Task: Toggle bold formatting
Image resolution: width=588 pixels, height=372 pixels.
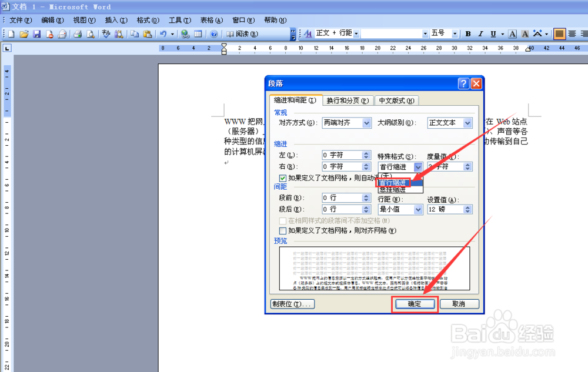Action: tap(467, 33)
